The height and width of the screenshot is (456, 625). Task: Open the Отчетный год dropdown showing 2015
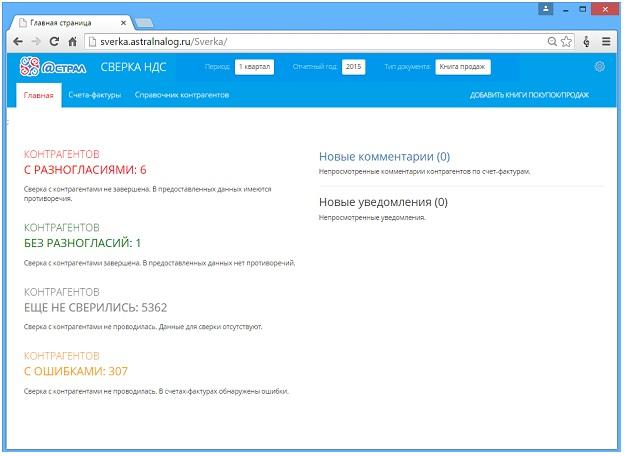pyautogui.click(x=353, y=67)
